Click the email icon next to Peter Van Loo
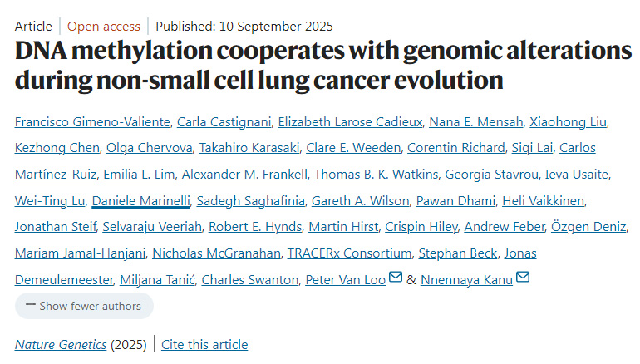Screen dimensions: 640x364 click(x=396, y=278)
